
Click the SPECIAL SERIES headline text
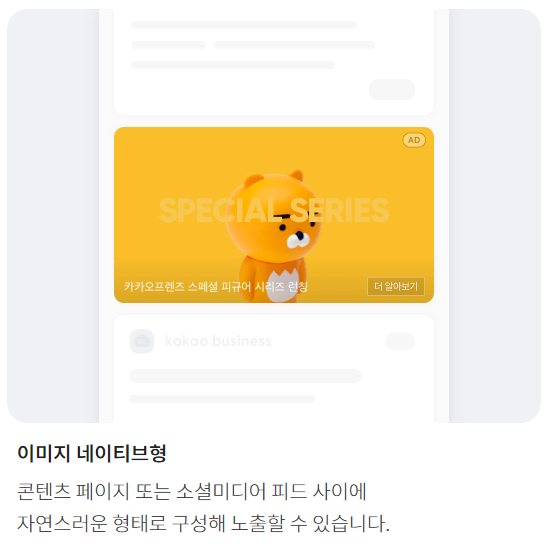pos(274,210)
